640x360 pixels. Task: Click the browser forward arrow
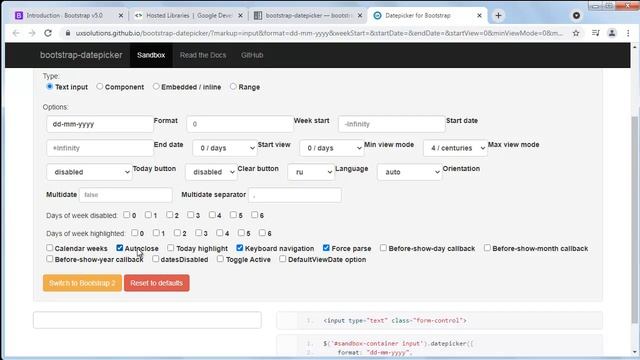[x=32, y=33]
